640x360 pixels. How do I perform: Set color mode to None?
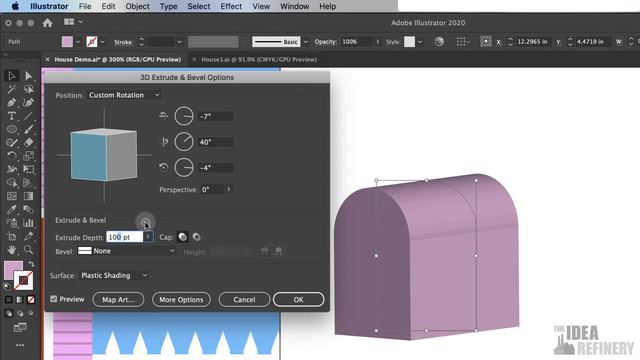(31, 300)
